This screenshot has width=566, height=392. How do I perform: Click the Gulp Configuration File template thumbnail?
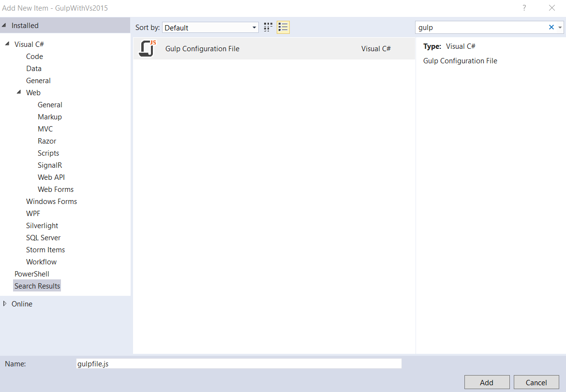[148, 48]
